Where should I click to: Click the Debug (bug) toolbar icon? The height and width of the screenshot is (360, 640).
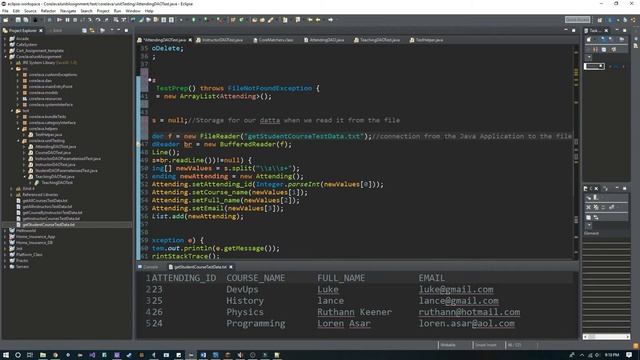[181, 20]
